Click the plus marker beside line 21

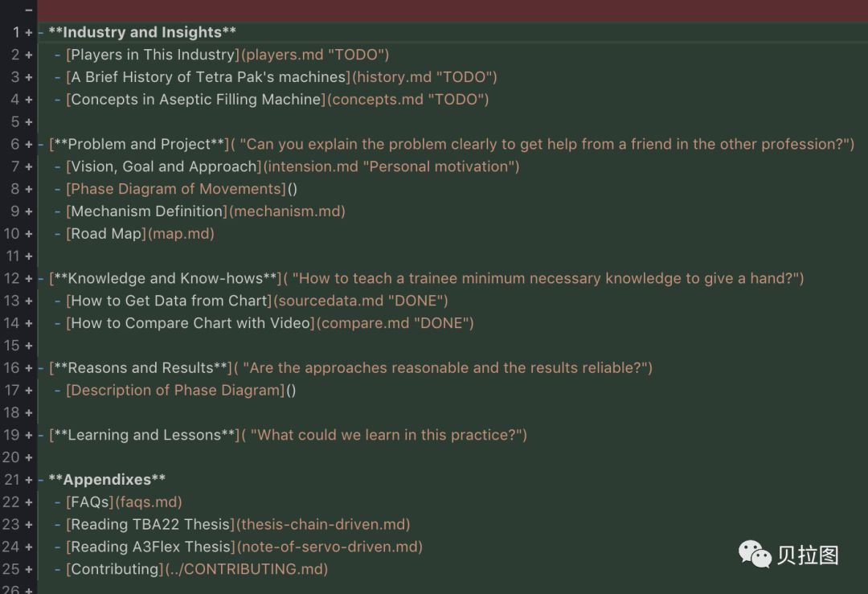29,480
